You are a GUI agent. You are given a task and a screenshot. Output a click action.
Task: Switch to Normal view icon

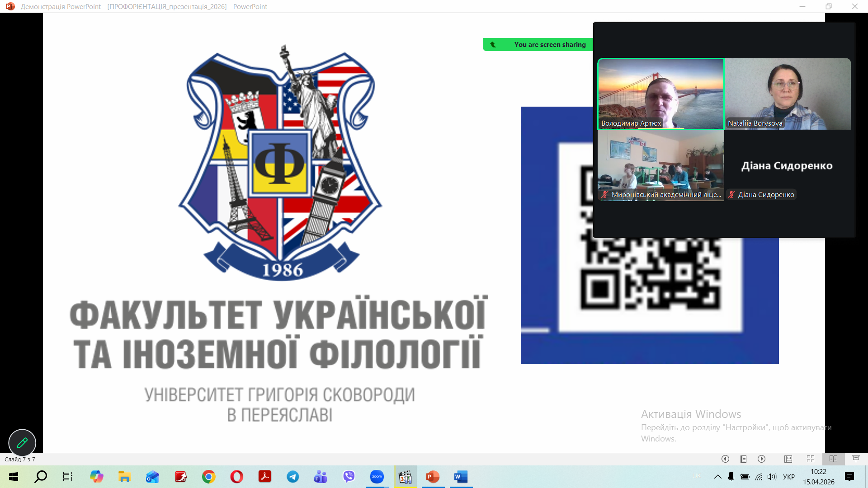(788, 459)
